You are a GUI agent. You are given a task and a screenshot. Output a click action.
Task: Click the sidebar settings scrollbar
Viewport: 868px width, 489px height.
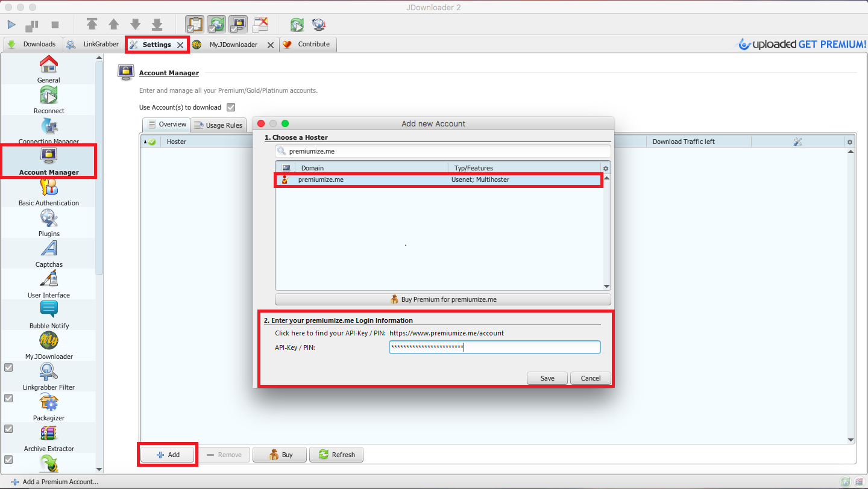pyautogui.click(x=99, y=169)
